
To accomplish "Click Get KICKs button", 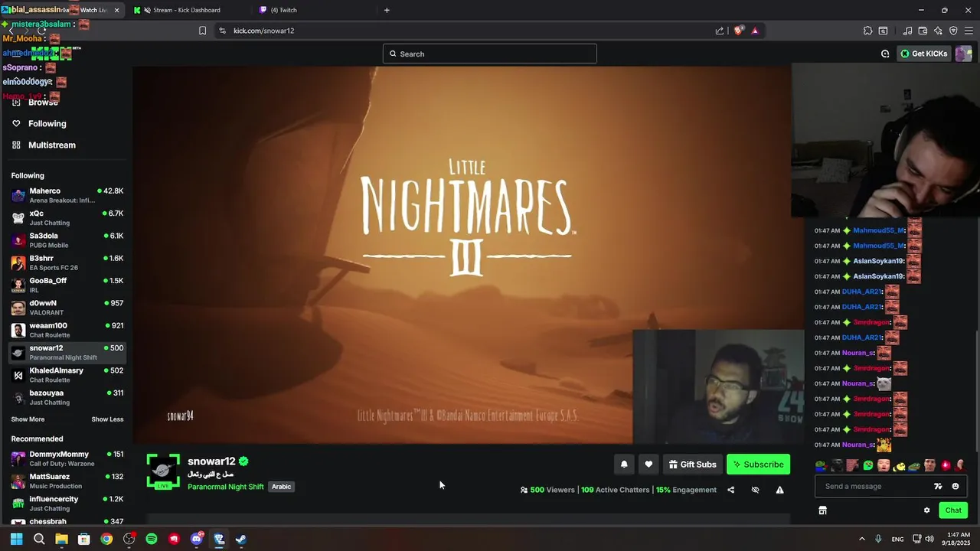I will pos(924,54).
